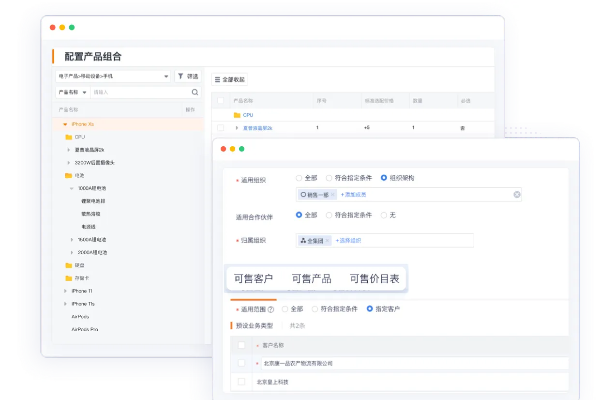Click the 电池 folder icon in tree

68,175
